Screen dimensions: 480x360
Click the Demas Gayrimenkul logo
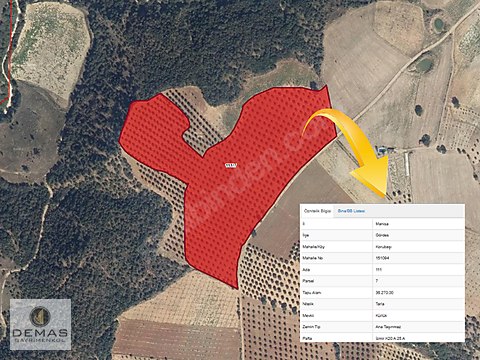(x=40, y=324)
